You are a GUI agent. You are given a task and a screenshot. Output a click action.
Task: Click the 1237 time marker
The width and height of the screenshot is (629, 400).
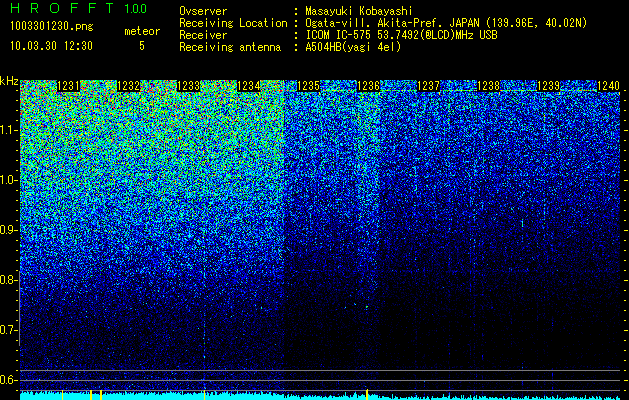(x=428, y=86)
